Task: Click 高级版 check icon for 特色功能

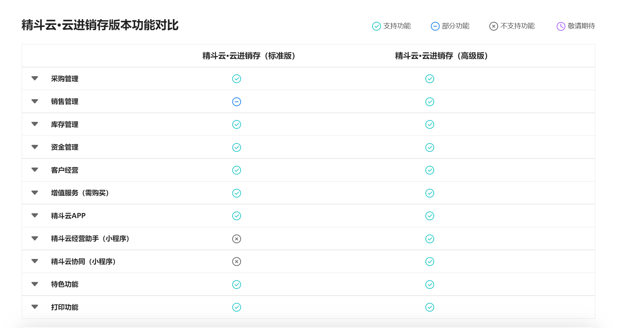Action: click(430, 285)
